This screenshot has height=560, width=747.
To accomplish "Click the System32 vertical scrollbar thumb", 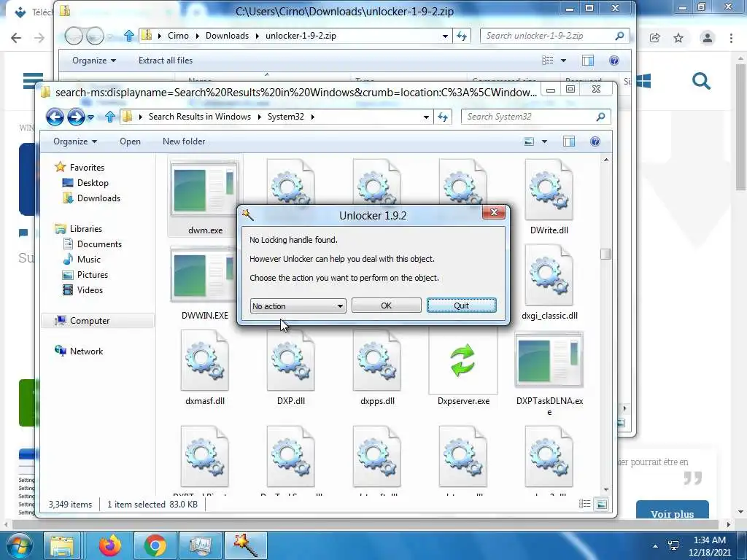I will (605, 254).
